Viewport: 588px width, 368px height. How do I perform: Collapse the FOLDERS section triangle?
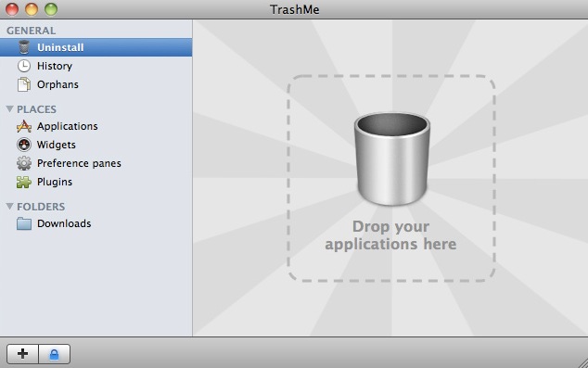click(x=10, y=207)
